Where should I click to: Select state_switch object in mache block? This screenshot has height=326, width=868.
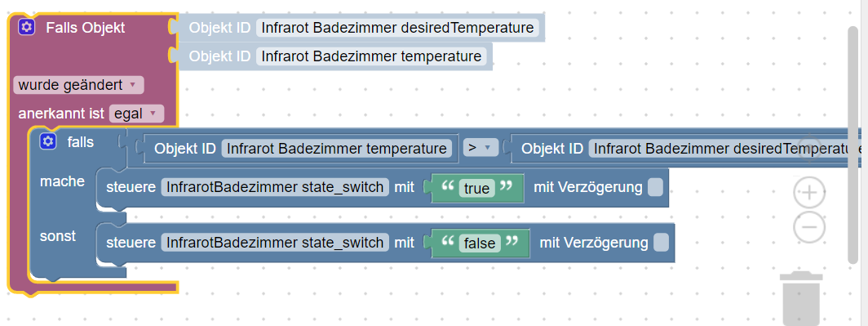pyautogui.click(x=275, y=187)
